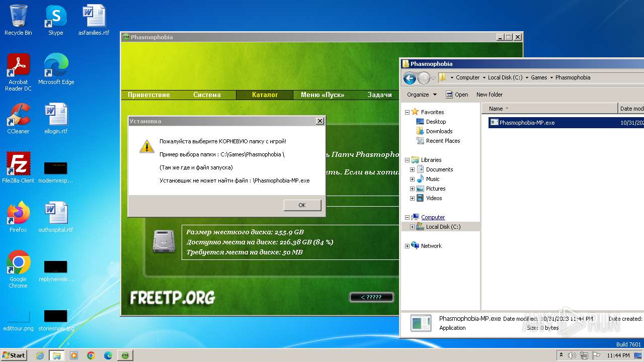
Task: Launch Firefox from the desktop
Action: (18, 217)
